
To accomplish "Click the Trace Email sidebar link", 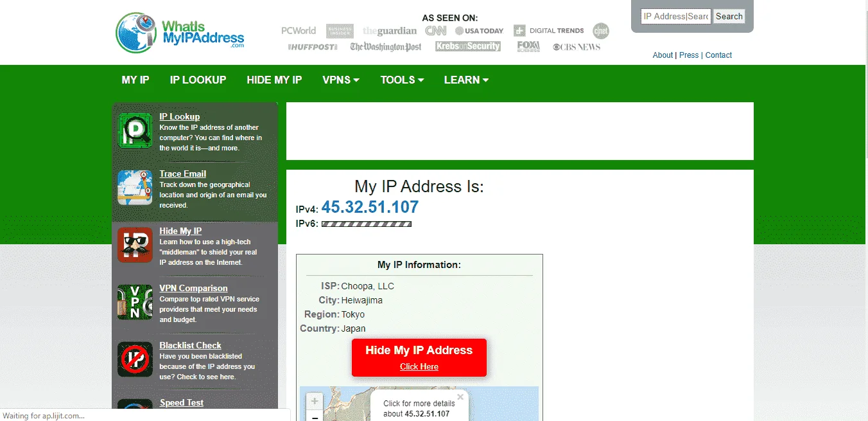I will point(183,174).
